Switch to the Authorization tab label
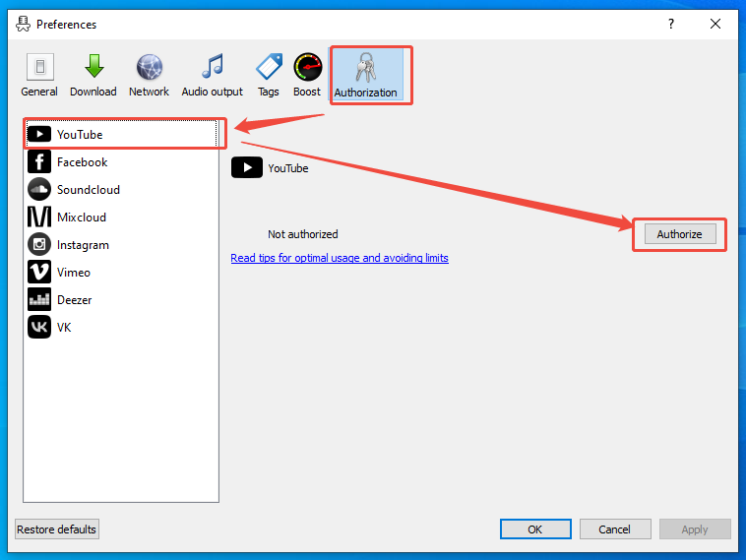This screenshot has width=746, height=560. pos(365,93)
